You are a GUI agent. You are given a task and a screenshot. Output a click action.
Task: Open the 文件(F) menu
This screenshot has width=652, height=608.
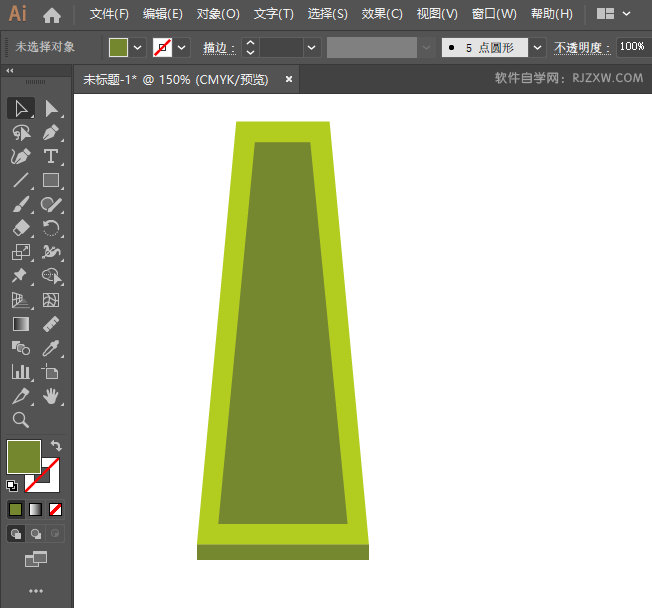pyautogui.click(x=109, y=14)
